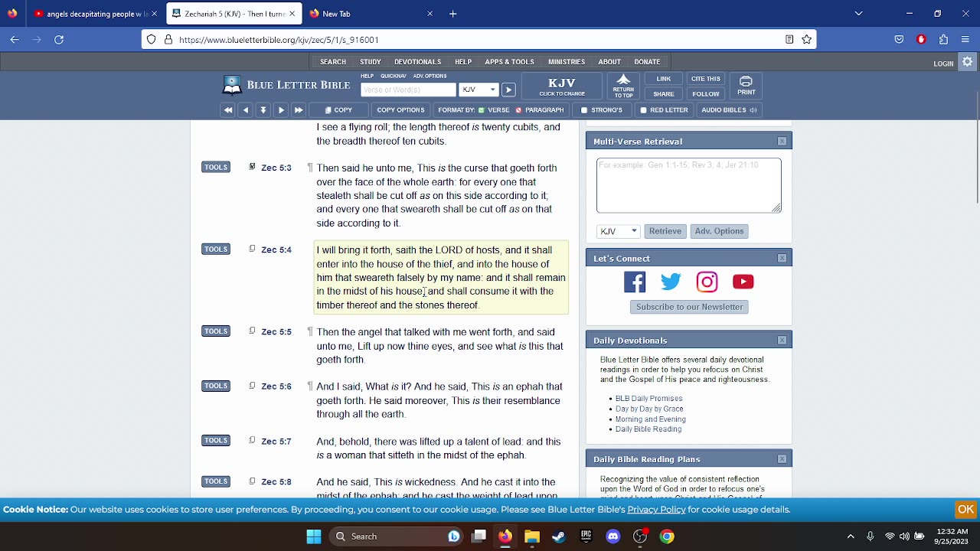
Task: Bookmark this page with the star icon
Action: 806,40
